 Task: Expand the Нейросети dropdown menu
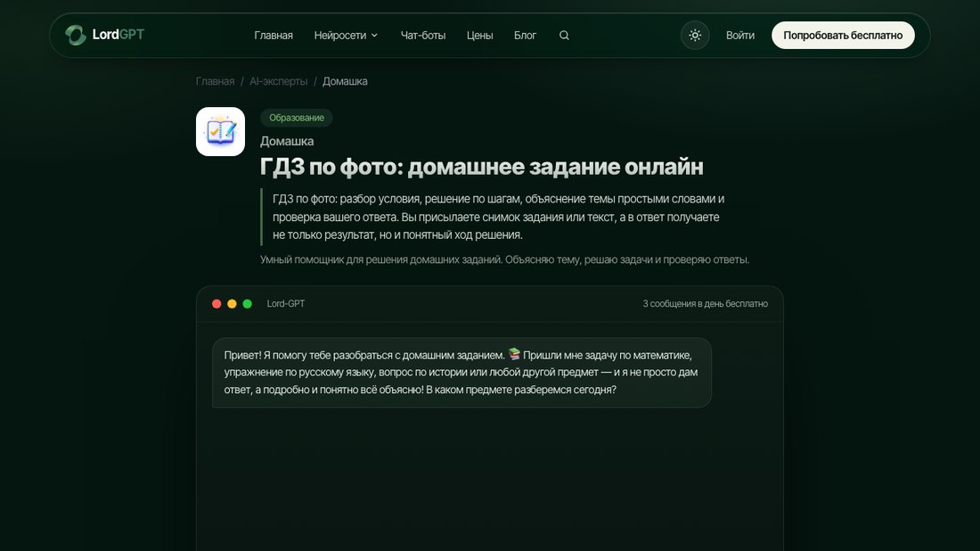tap(346, 36)
